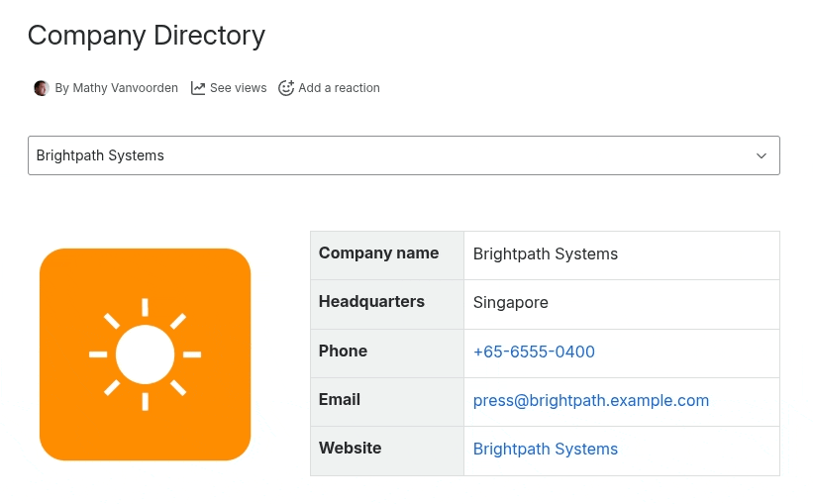Viewport: 813px width, 504px height.
Task: Select the Email label cell
Action: click(x=340, y=399)
